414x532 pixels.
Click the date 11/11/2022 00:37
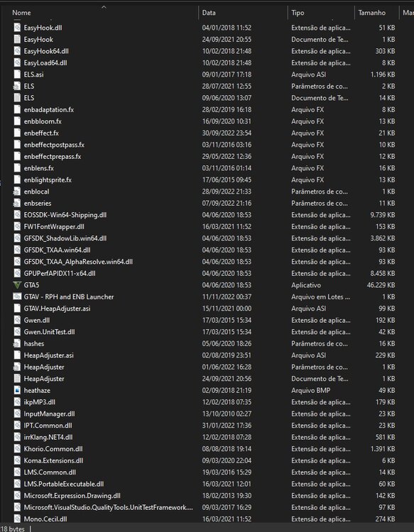[x=227, y=297]
